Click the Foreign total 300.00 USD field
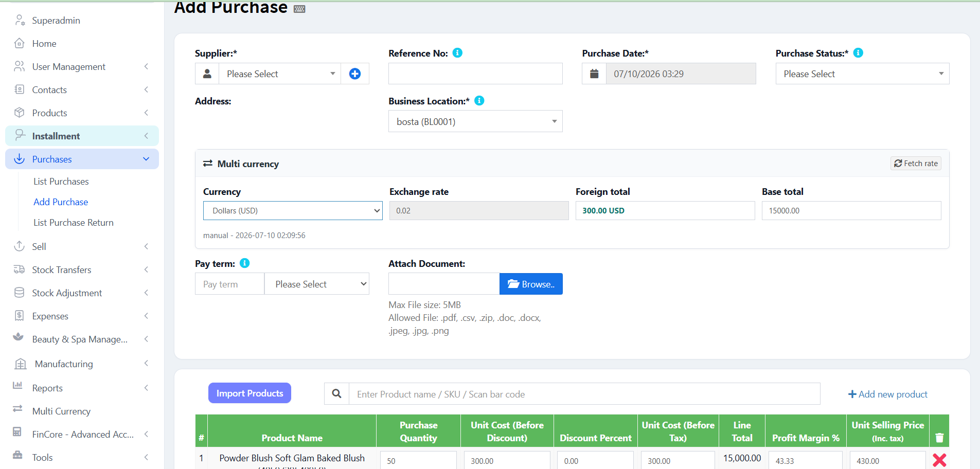The width and height of the screenshot is (980, 469). pyautogui.click(x=665, y=211)
